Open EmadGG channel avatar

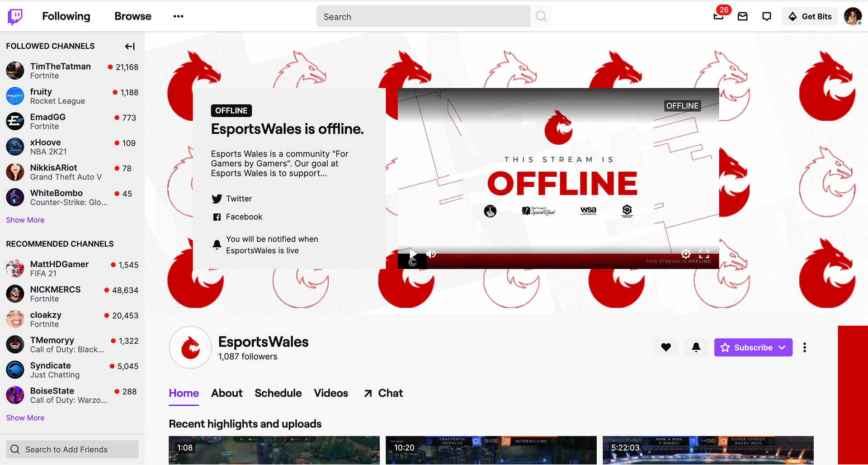[15, 121]
